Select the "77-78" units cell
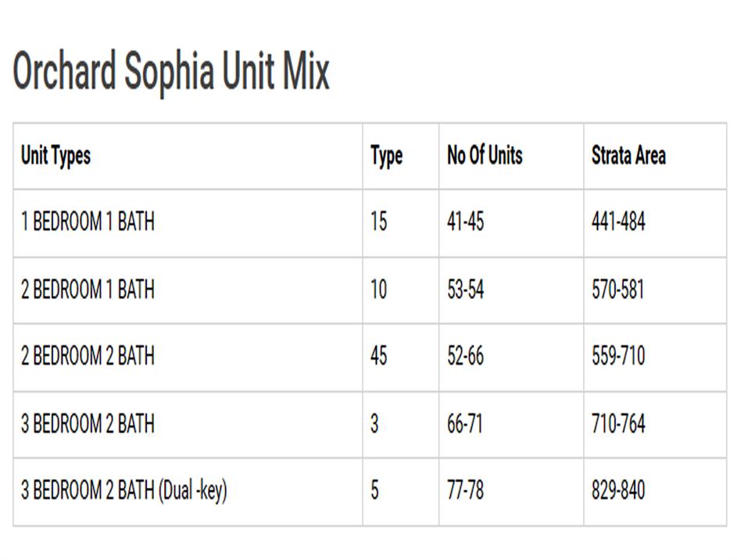 point(465,491)
